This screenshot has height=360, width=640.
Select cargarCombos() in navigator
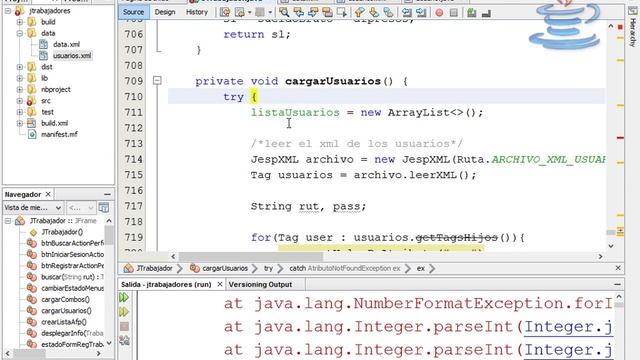click(x=65, y=300)
